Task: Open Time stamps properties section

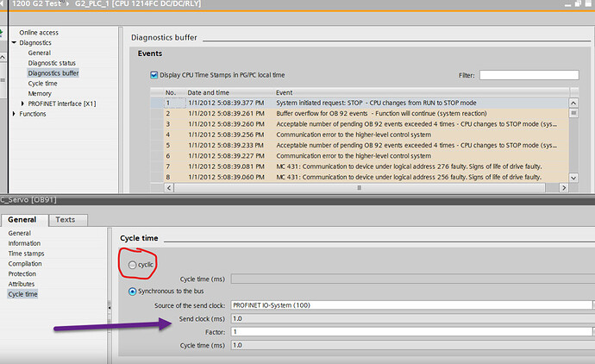Action: (26, 254)
